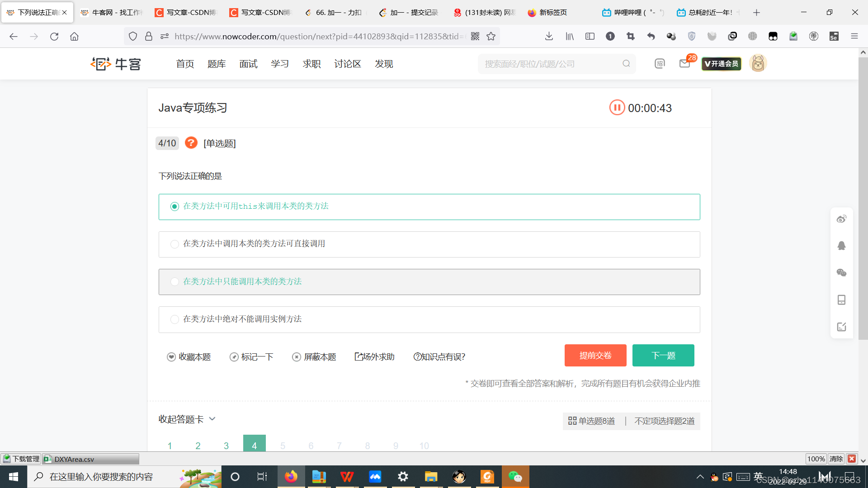Open the mail inbox with 28 badge
The width and height of the screenshot is (868, 488).
tap(685, 64)
